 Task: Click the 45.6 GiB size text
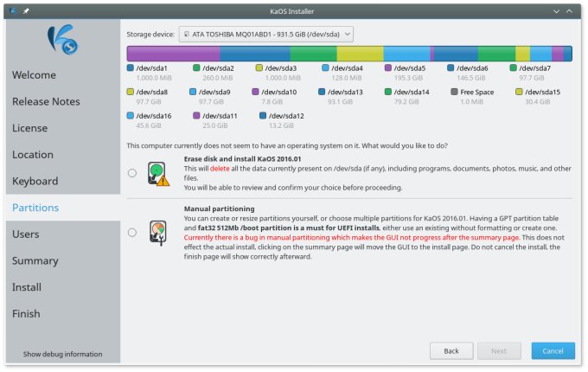tap(149, 125)
